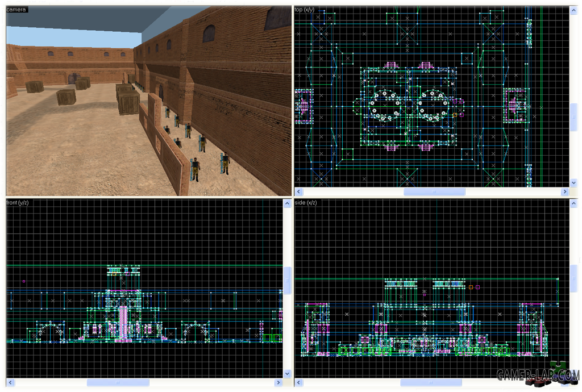
Task: Click the up arrow of the front view's vertical scrollbar
Action: click(x=287, y=203)
